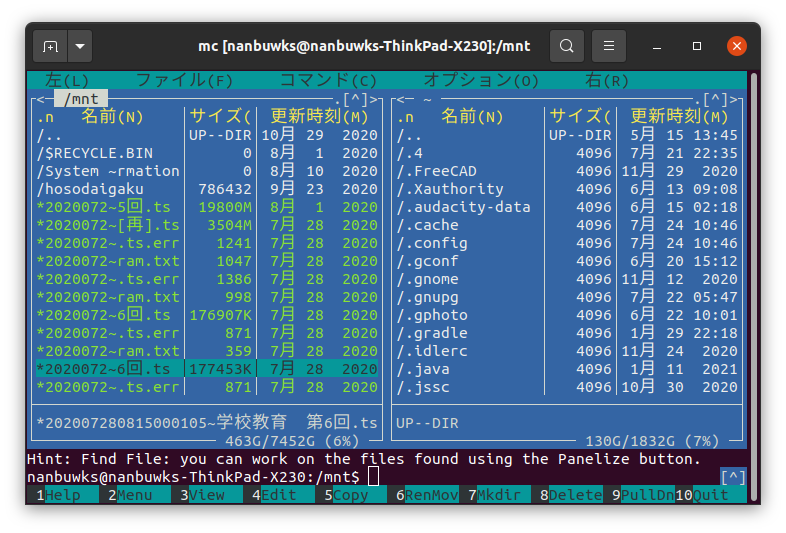Open the オプション(O) menu

[x=481, y=80]
